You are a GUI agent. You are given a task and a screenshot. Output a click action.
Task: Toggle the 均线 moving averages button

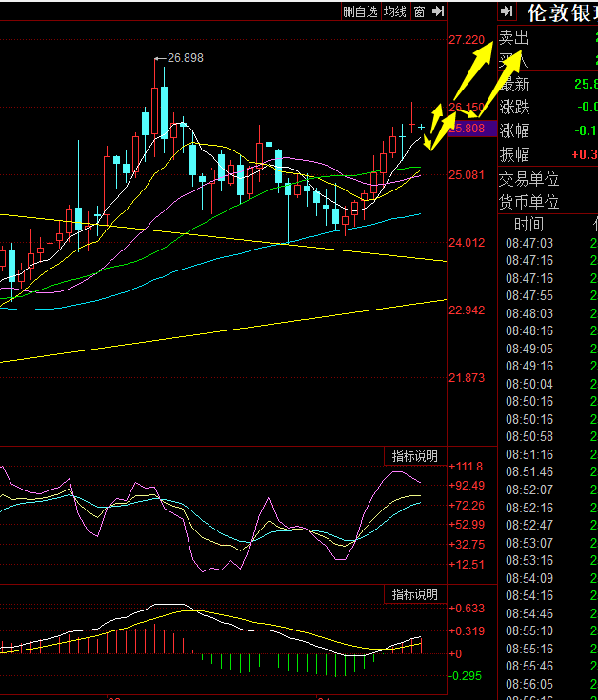(x=395, y=11)
